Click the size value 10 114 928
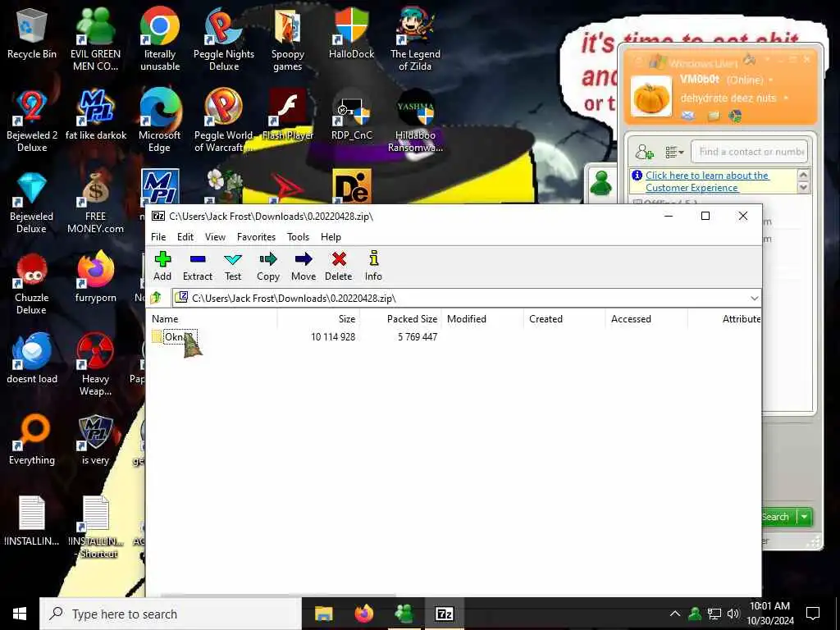This screenshot has height=630, width=840. click(x=333, y=337)
